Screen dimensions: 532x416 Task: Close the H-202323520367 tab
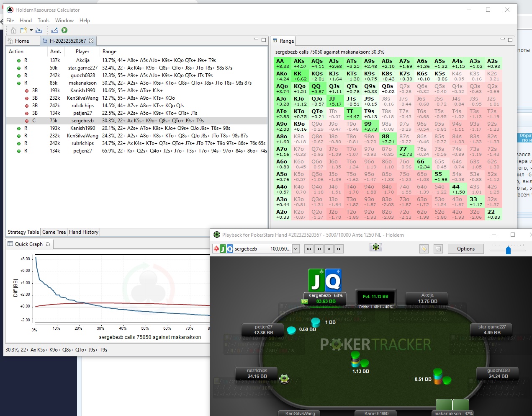click(x=91, y=41)
